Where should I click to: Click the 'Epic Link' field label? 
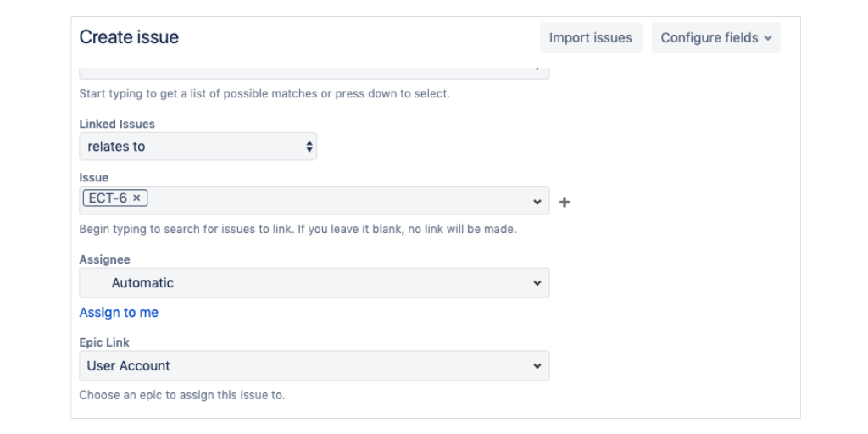pyautogui.click(x=104, y=342)
